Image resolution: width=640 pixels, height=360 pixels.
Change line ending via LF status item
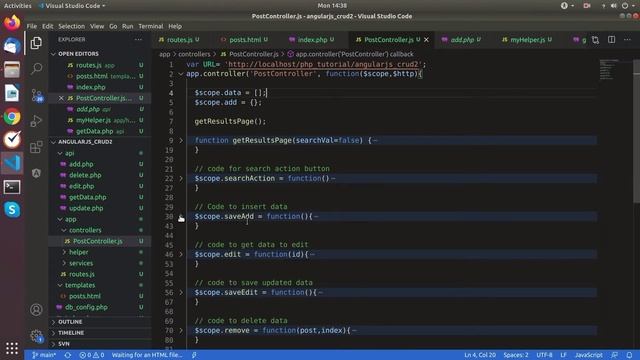pos(563,355)
